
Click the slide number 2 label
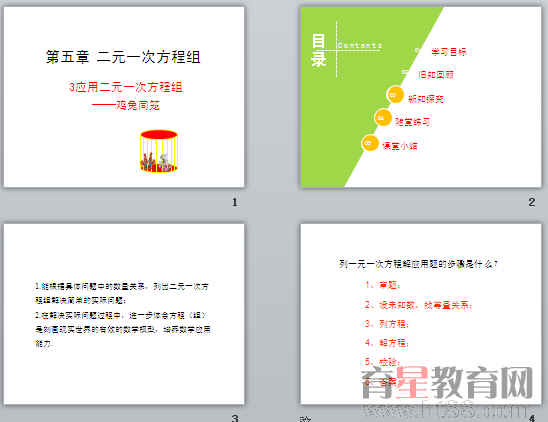(532, 202)
